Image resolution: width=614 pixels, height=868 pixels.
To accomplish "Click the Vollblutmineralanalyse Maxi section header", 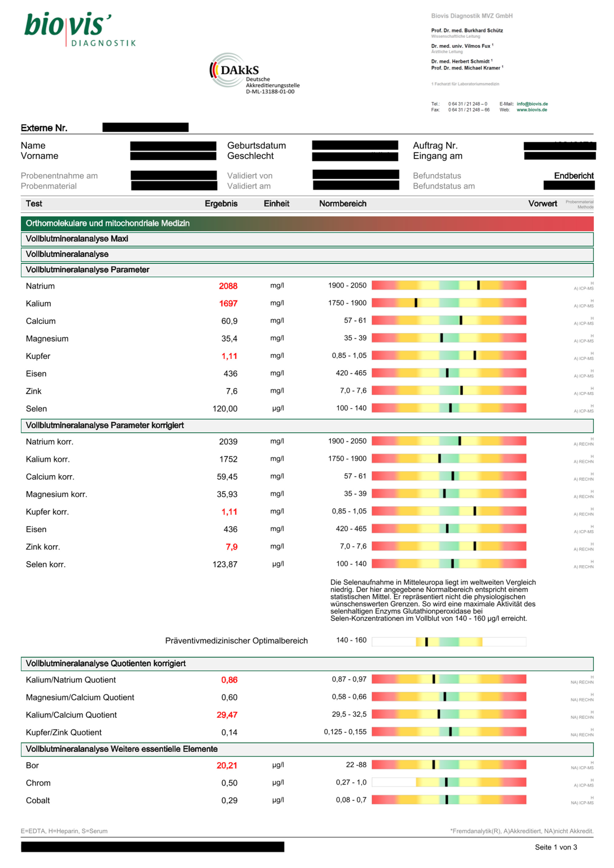I will [x=77, y=239].
